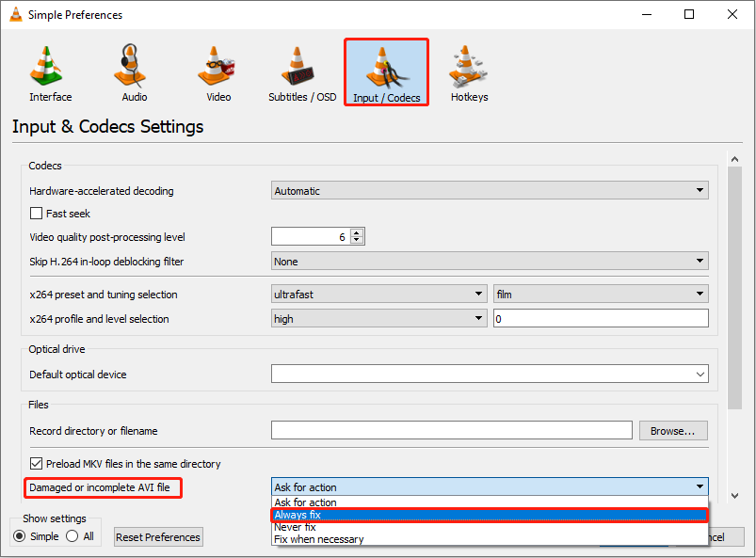Click the post-processing level field showing 6

(311, 236)
